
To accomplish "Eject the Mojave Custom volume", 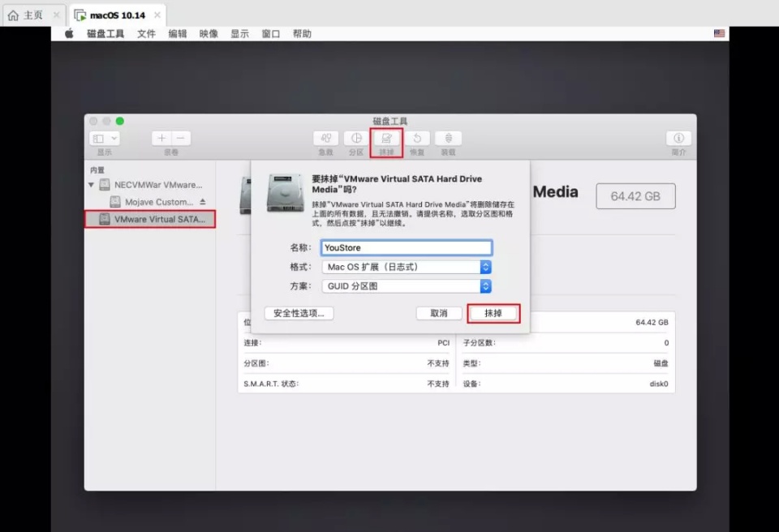I will [203, 202].
